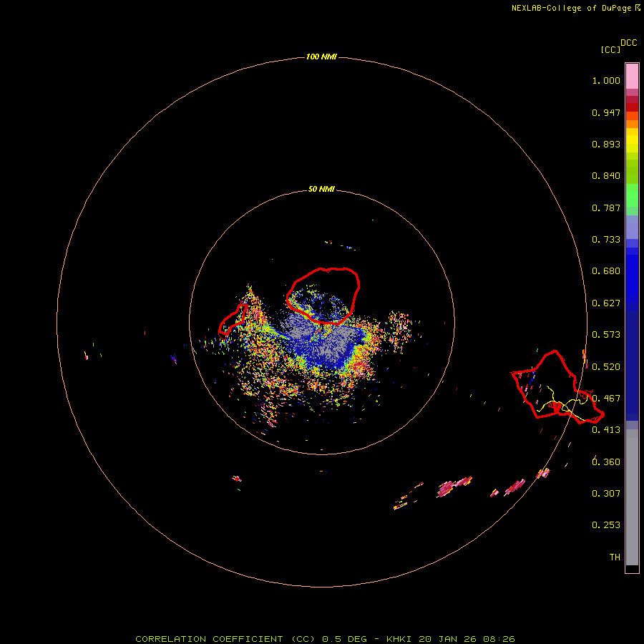Click the red island outline with yellow roads
The width and height of the screenshot is (644, 644).
pos(557,387)
